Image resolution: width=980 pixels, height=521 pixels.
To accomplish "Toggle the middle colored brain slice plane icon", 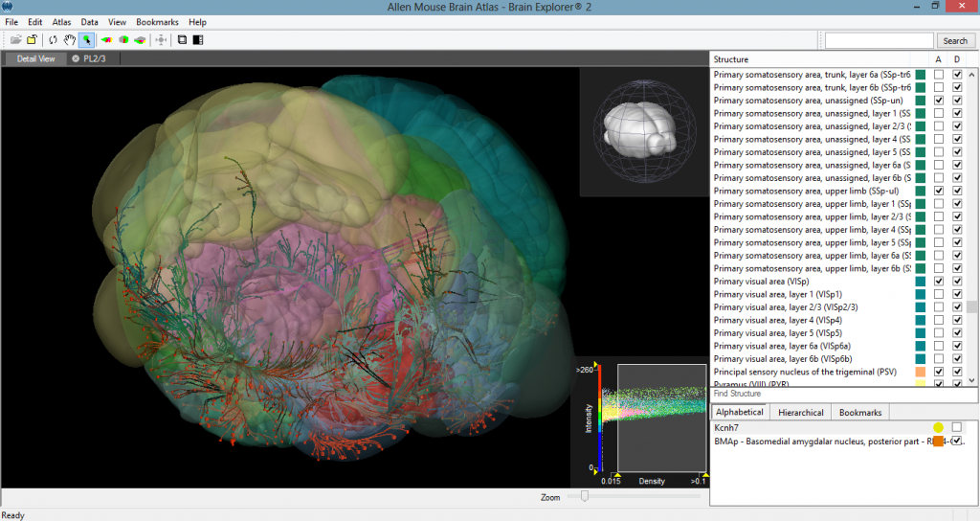I will (x=123, y=40).
